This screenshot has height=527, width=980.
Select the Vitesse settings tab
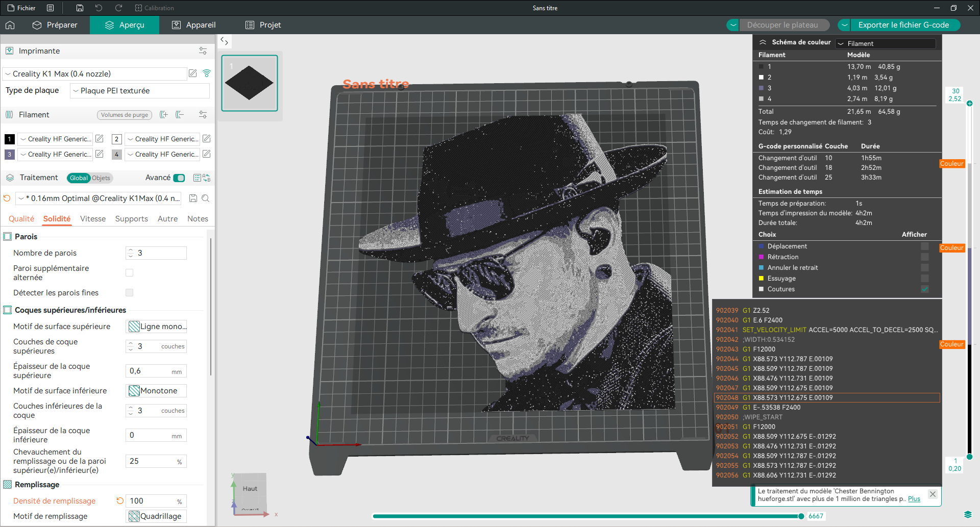point(93,219)
